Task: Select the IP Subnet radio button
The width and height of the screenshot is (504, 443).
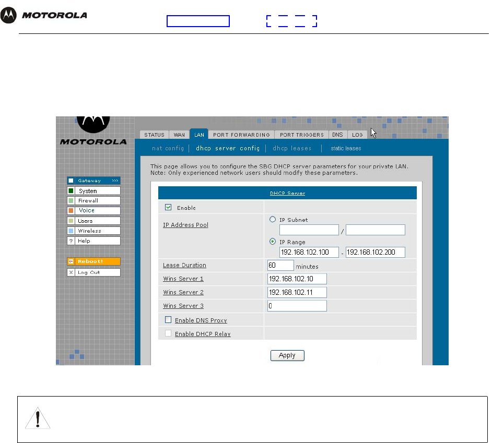Action: point(273,219)
